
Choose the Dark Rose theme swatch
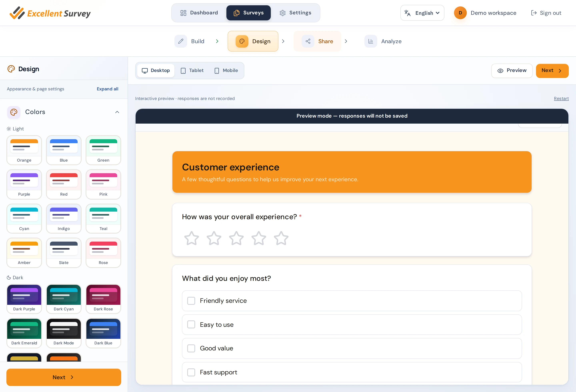103,299
